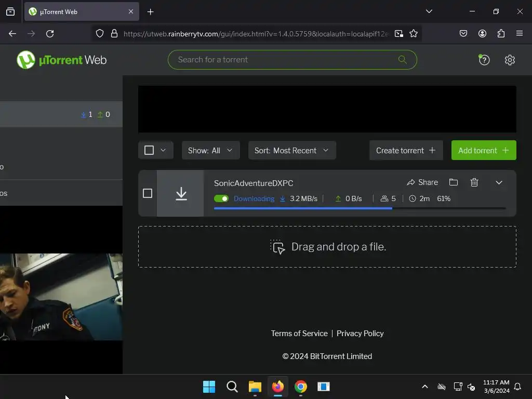Open the Terms of Service link

click(299, 334)
